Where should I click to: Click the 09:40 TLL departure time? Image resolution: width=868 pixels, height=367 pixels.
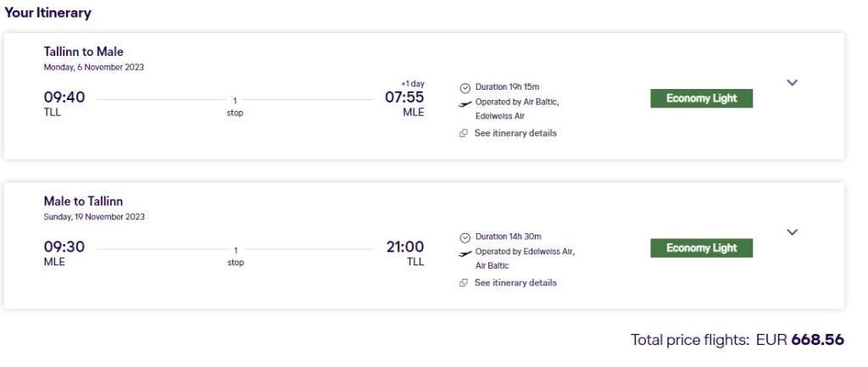pyautogui.click(x=64, y=97)
